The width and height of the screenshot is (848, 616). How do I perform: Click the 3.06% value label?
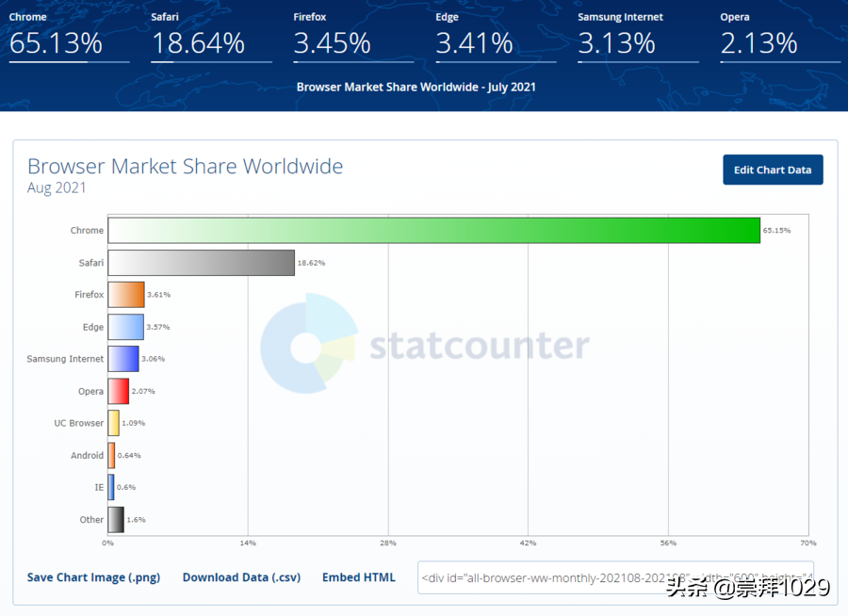click(153, 359)
